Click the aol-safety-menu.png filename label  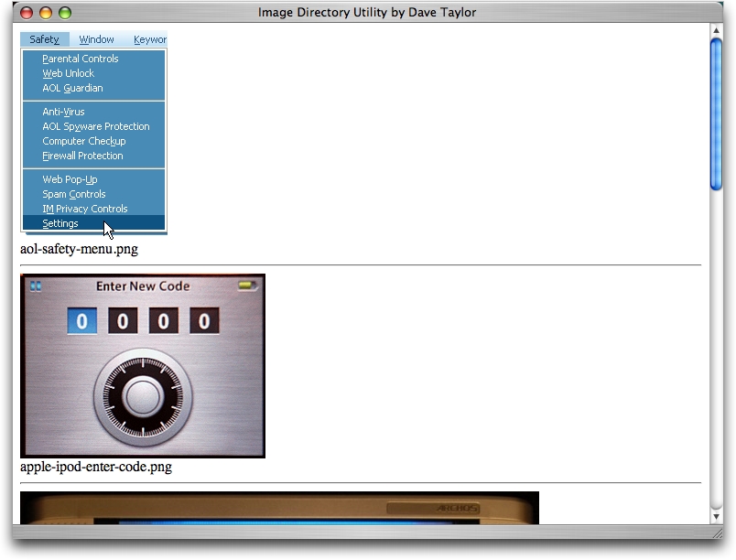[x=79, y=249]
